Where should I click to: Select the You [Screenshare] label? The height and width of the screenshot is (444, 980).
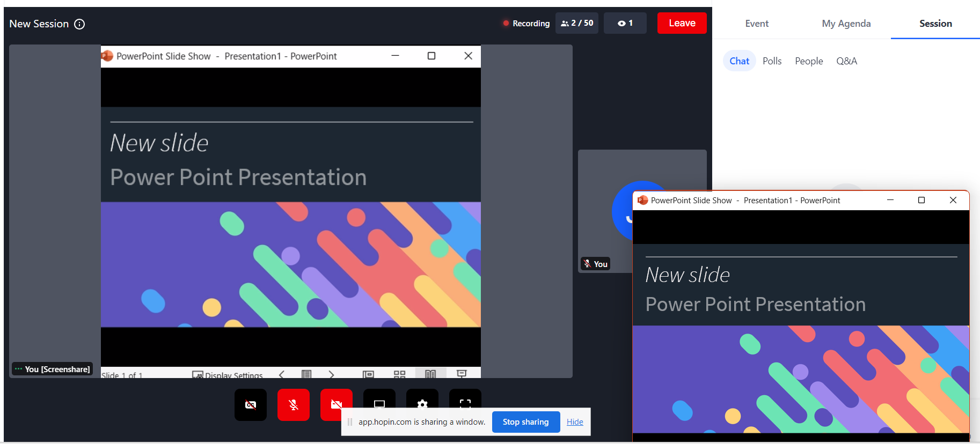pyautogui.click(x=53, y=369)
